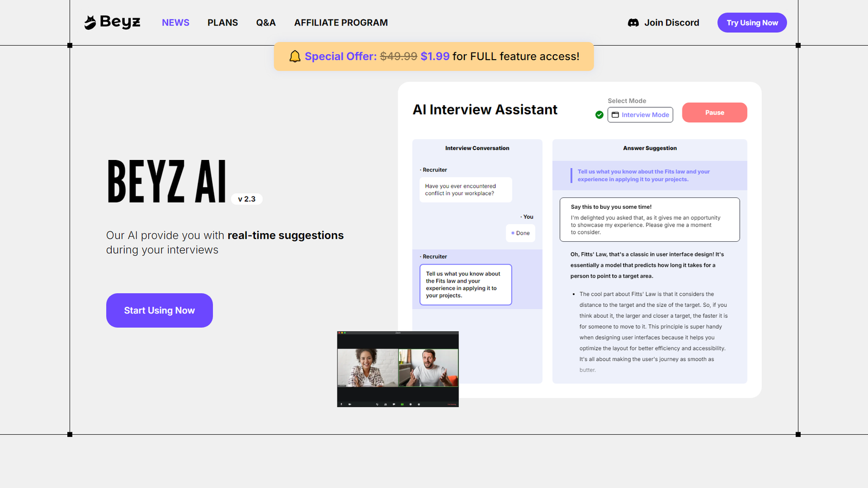Click the v 2.3 version badge
The height and width of the screenshot is (488, 868).
click(x=247, y=199)
